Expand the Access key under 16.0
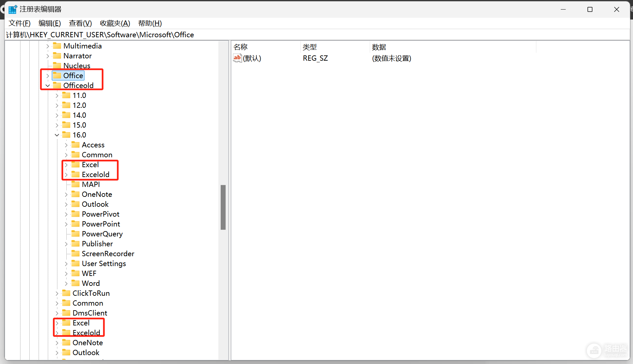Image resolution: width=633 pixels, height=364 pixels. click(x=66, y=145)
